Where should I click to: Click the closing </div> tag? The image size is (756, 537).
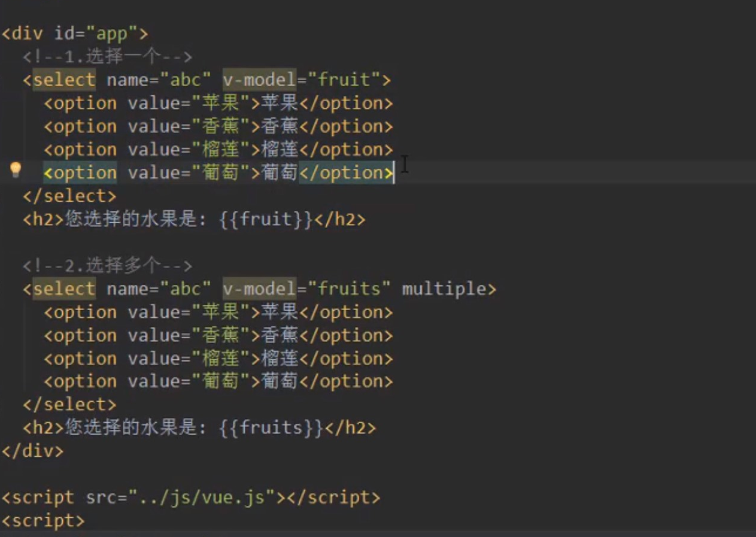32,451
